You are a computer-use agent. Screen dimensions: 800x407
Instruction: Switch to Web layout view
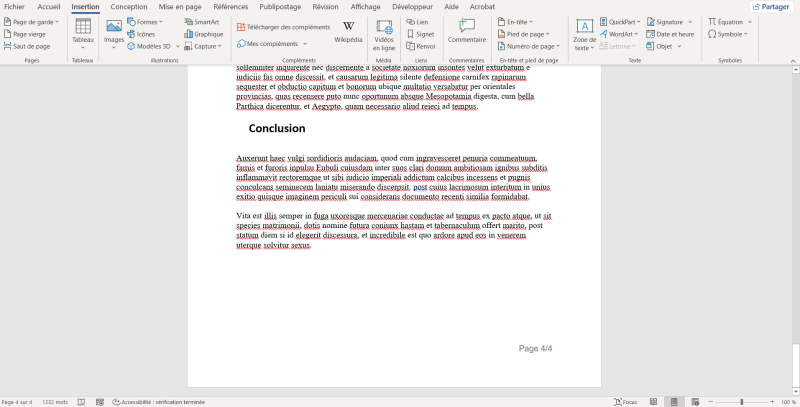[695, 402]
